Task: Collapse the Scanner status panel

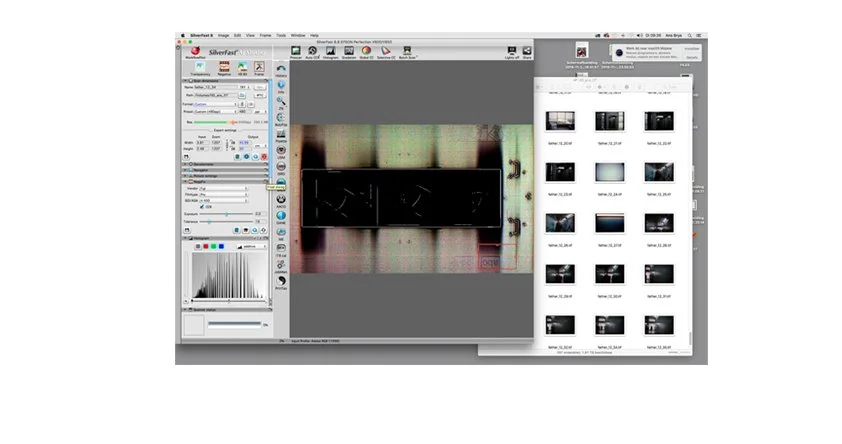Action: [186, 310]
